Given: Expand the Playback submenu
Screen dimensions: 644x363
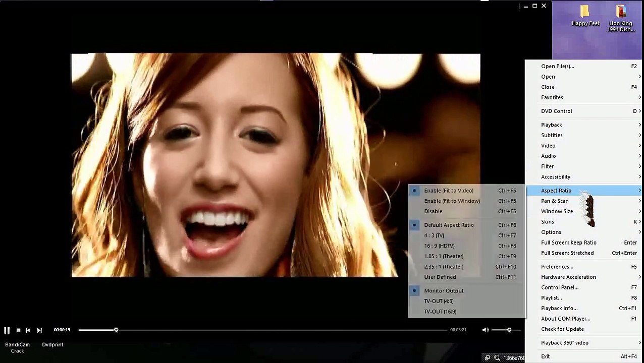Looking at the screenshot, I should [584, 125].
